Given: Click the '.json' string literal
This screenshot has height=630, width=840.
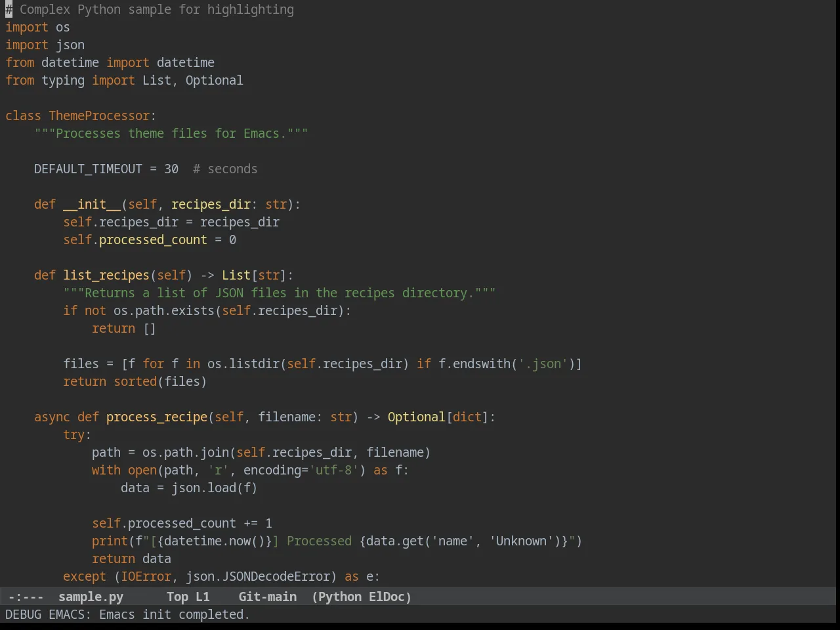Looking at the screenshot, I should click(x=543, y=364).
